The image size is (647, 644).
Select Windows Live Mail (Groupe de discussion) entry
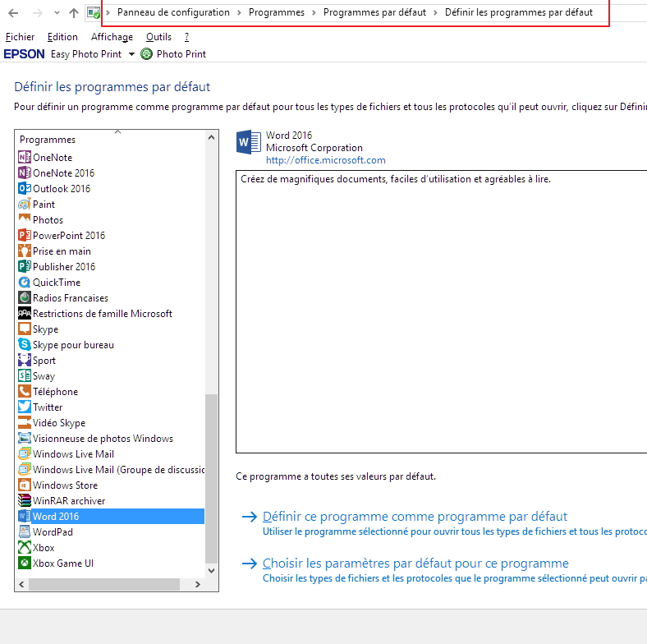tap(111, 469)
